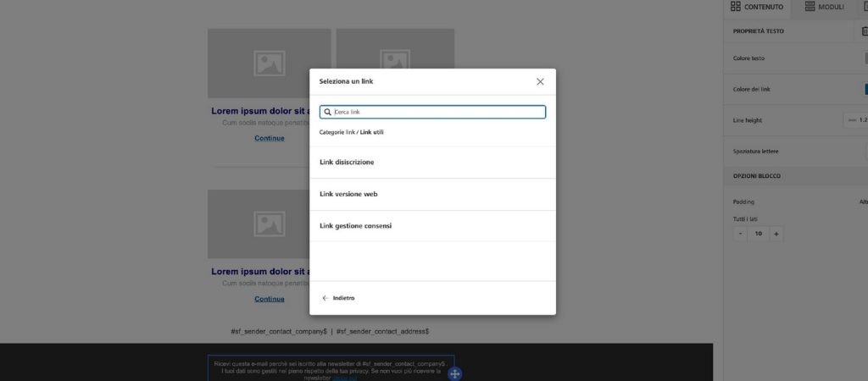868x381 pixels.
Task: Select the Link utili breadcrumb text
Action: pos(371,132)
